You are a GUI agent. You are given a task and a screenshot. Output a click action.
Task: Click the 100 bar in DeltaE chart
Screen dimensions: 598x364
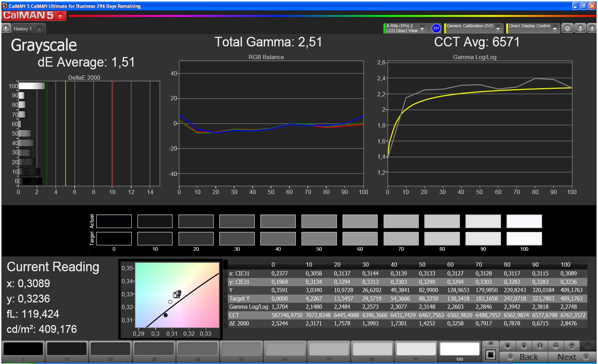click(32, 86)
